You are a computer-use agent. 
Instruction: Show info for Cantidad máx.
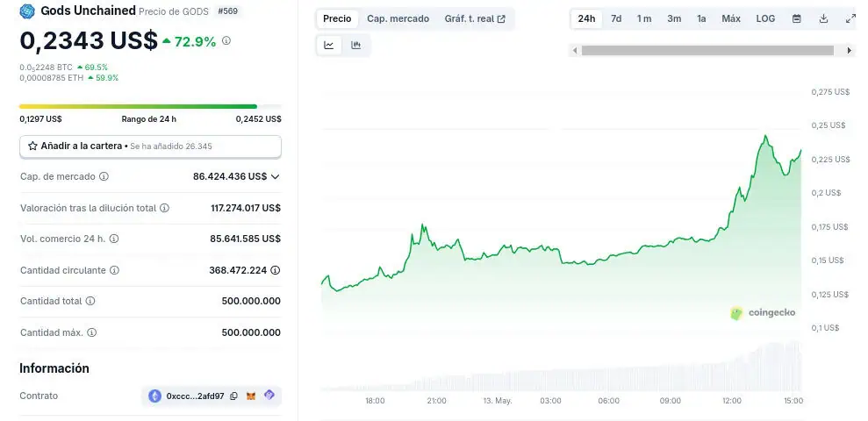click(92, 332)
